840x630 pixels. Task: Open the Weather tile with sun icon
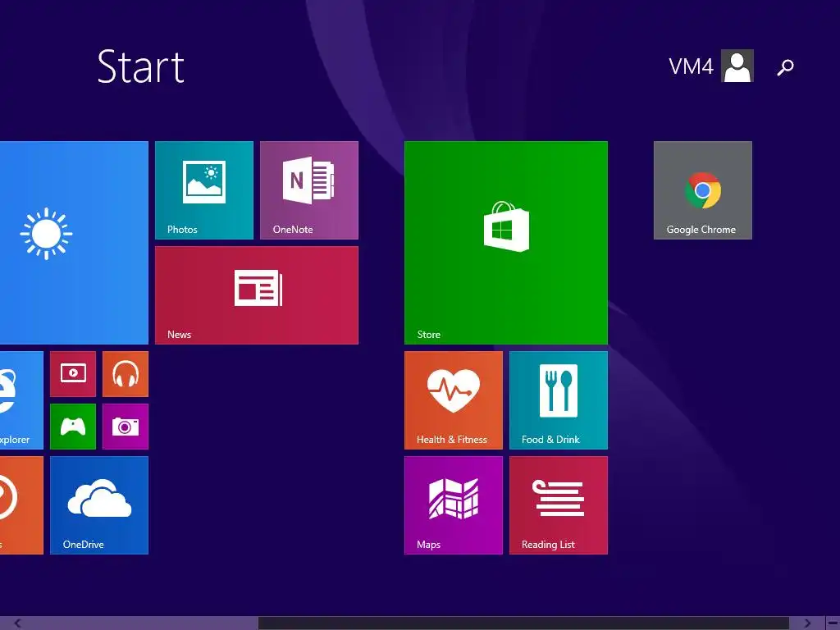[74, 243]
